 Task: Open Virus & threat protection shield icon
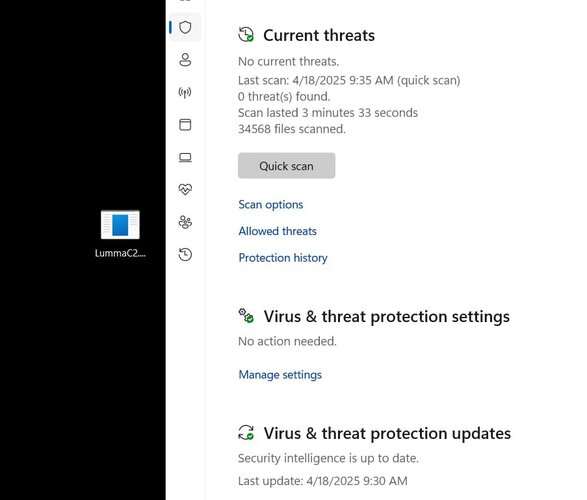tap(185, 27)
